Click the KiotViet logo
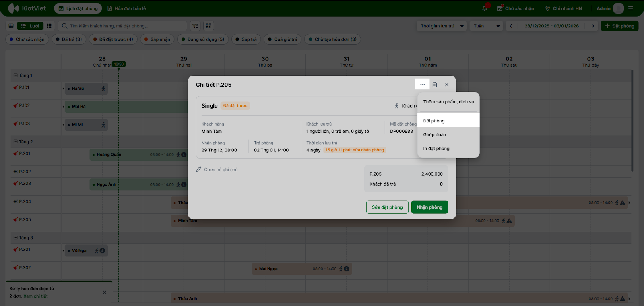This screenshot has height=306, width=644. pyautogui.click(x=27, y=8)
